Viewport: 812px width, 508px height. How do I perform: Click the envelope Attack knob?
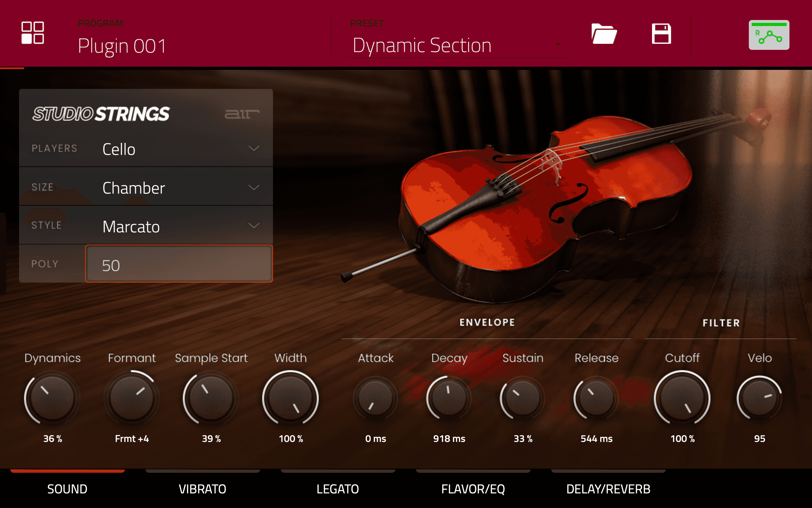[376, 398]
